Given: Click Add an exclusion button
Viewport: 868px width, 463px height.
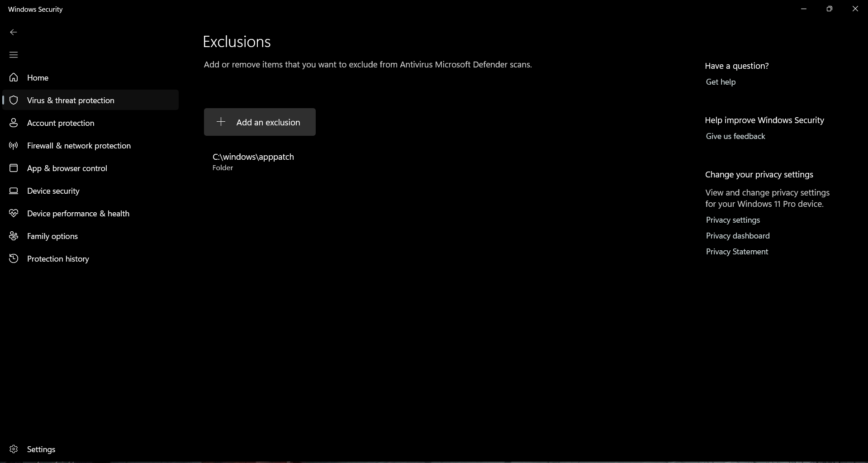Looking at the screenshot, I should coord(260,122).
